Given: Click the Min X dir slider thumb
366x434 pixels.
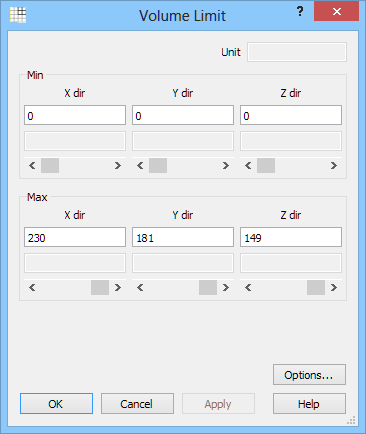Looking at the screenshot, I should [x=50, y=166].
